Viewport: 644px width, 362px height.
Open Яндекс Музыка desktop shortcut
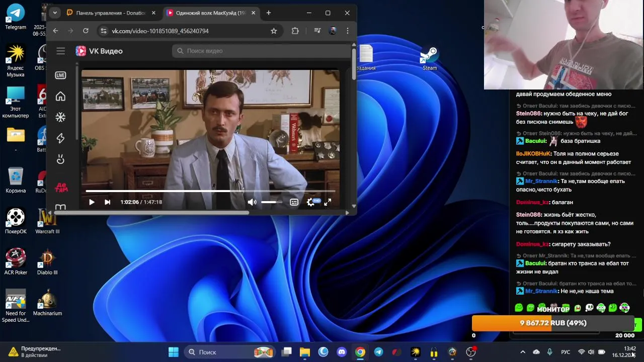pyautogui.click(x=16, y=61)
